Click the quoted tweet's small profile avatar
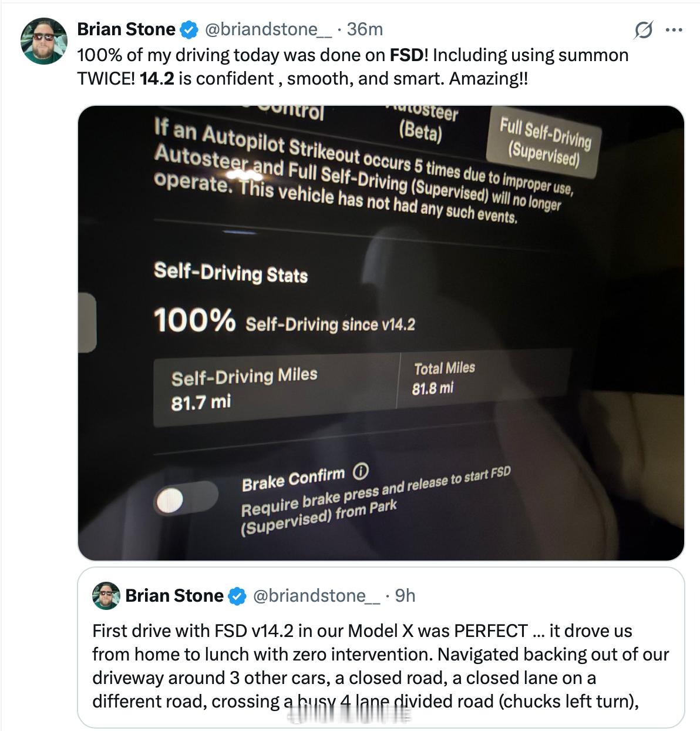The image size is (700, 731). (x=106, y=596)
